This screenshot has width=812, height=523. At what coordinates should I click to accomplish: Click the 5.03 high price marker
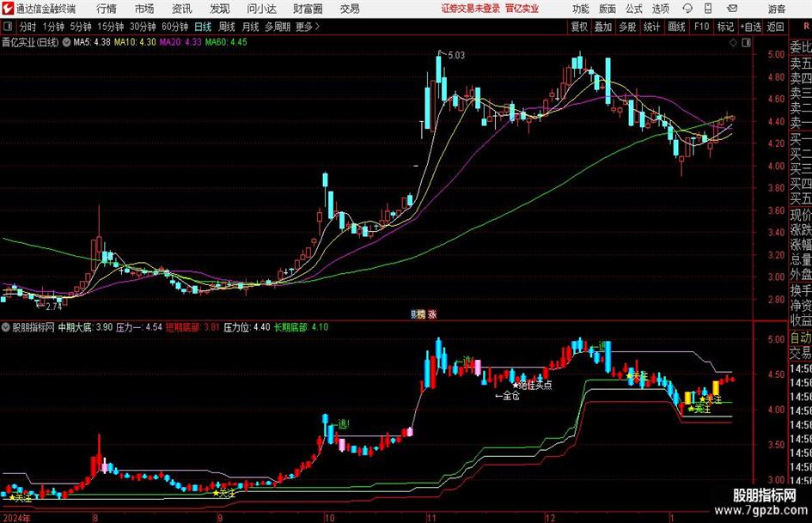click(455, 55)
